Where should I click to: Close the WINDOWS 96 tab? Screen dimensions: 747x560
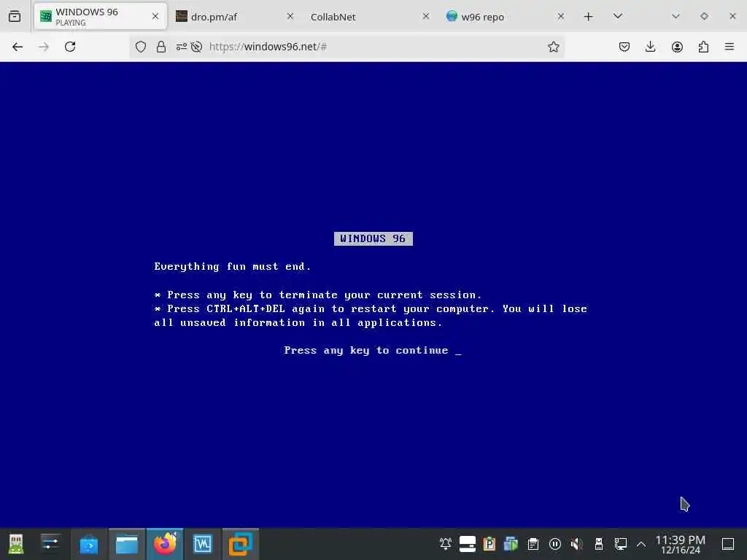155,16
